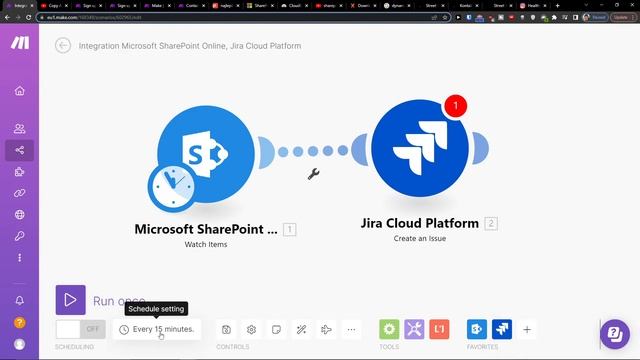
Task: Switch to the Cloud browser tab
Action: coord(294,6)
